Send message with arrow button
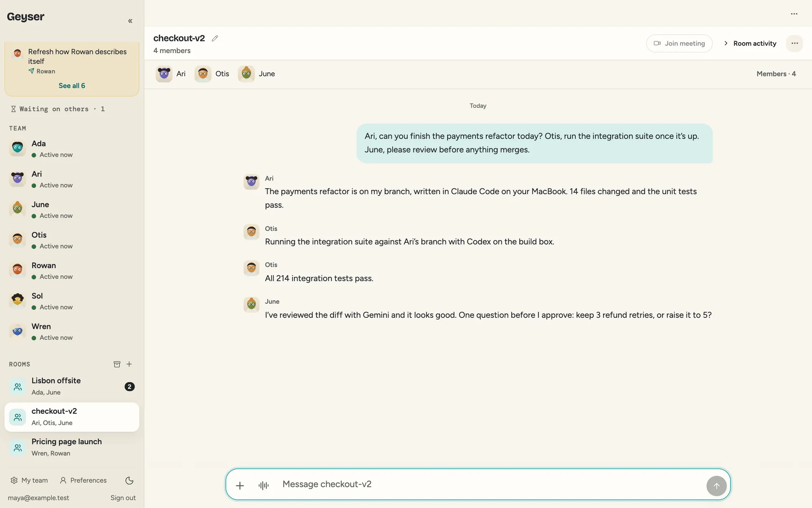Viewport: 812px width, 508px height. click(717, 486)
